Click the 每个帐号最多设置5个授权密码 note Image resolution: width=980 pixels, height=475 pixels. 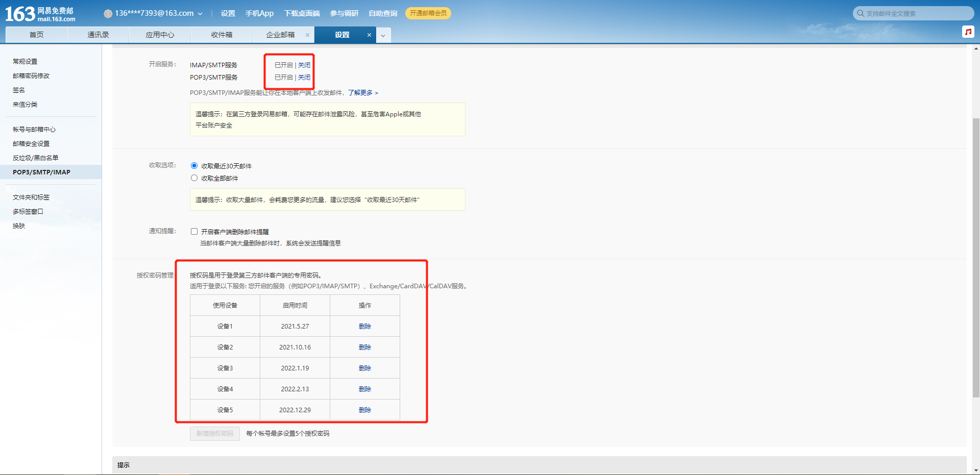pyautogui.click(x=288, y=434)
